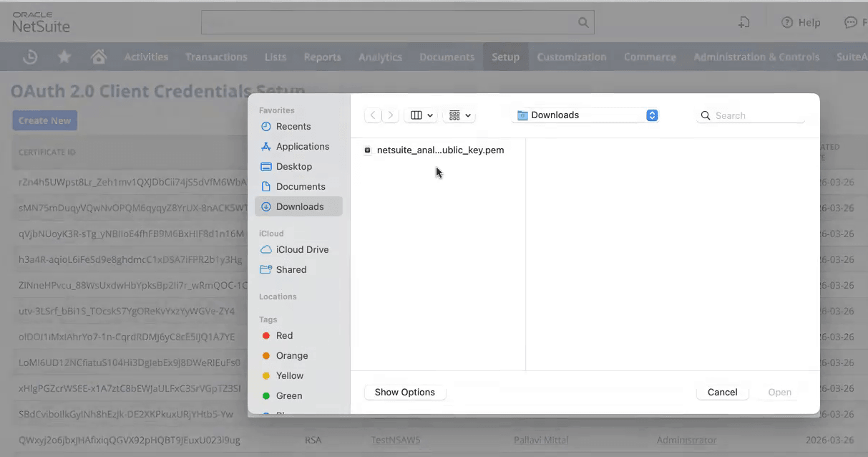Open Shared folder in sidebar
Viewport: 868px width, 457px height.
pyautogui.click(x=291, y=269)
